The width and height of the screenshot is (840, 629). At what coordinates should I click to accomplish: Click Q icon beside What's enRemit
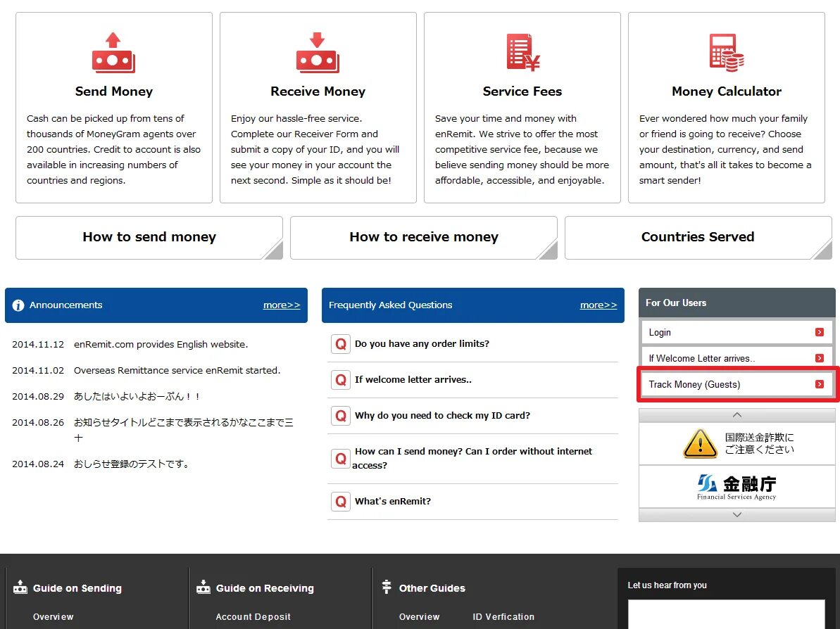tap(341, 501)
